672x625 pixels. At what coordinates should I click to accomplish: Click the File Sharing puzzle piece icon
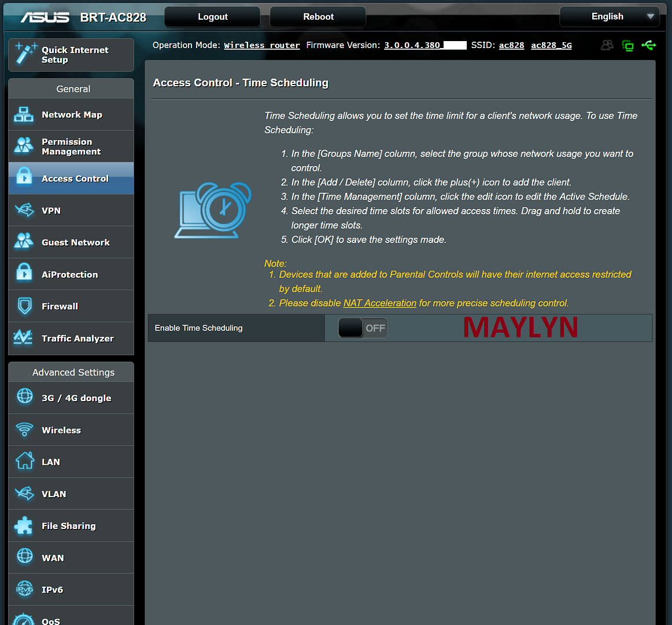24,525
